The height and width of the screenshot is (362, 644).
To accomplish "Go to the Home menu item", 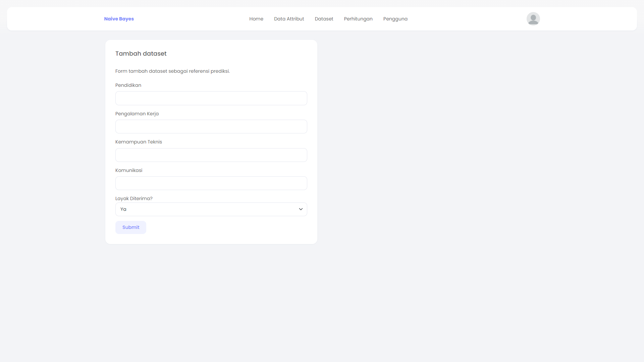I will click(256, 19).
